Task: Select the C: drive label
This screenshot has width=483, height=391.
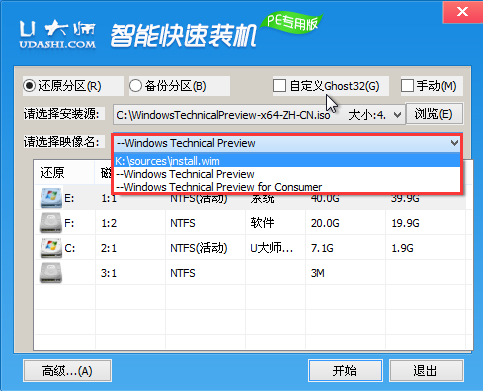Action: click(x=70, y=248)
